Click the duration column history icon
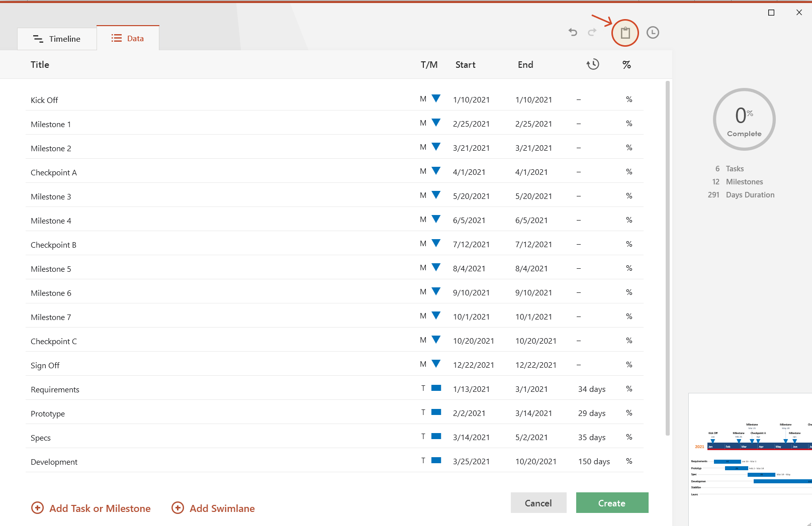 point(593,64)
